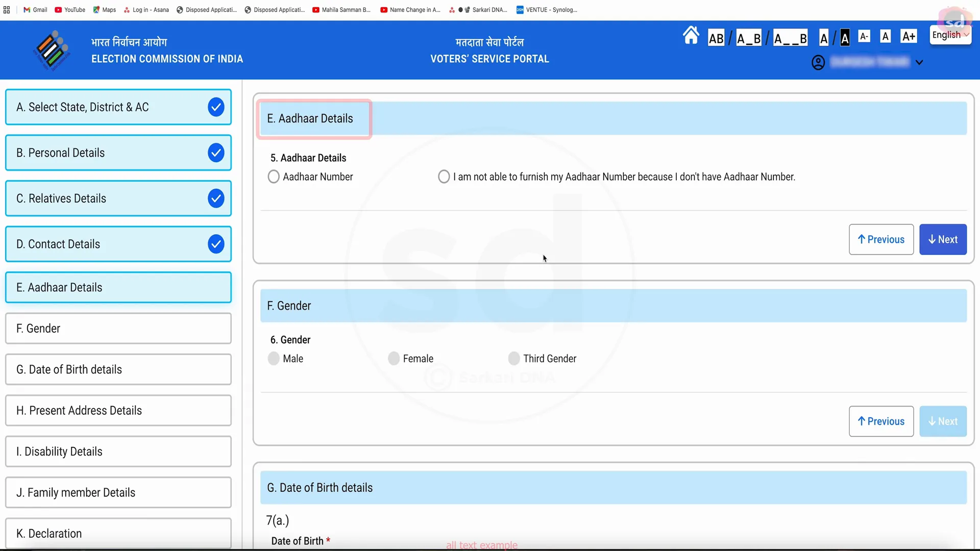Viewport: 980px width, 551px height.
Task: Select the Aadhaar Number radio button
Action: 274,176
